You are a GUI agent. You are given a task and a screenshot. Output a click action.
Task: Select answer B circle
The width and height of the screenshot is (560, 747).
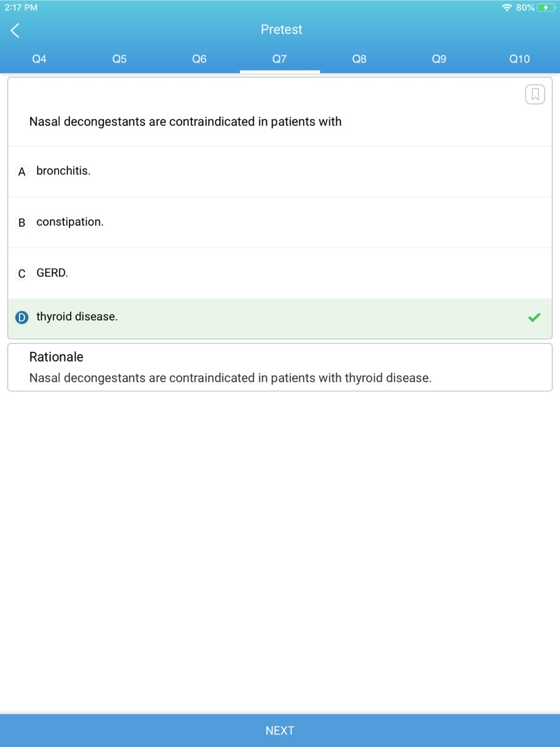pos(22,222)
